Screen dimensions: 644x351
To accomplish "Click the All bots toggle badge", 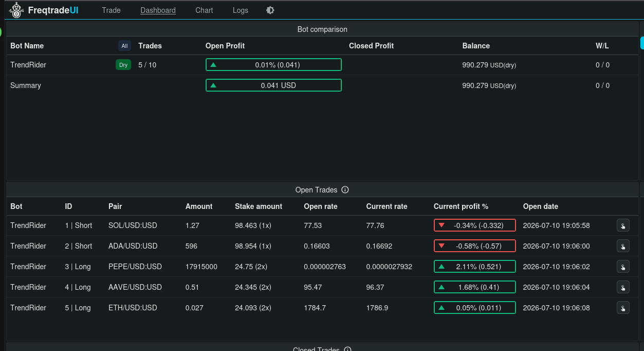I will 124,46.
